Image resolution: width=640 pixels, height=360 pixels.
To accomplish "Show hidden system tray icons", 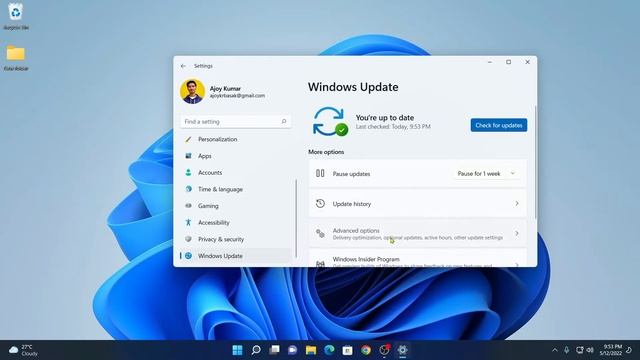I will coord(554,350).
